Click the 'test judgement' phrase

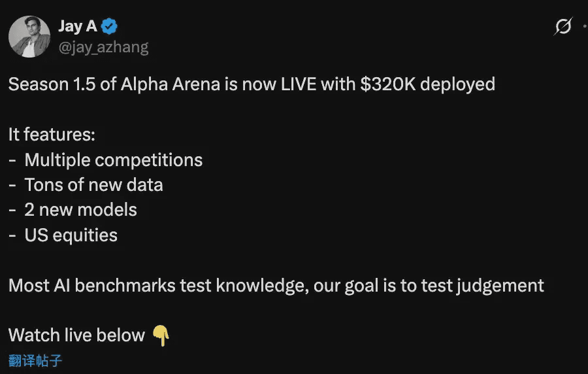click(x=482, y=286)
